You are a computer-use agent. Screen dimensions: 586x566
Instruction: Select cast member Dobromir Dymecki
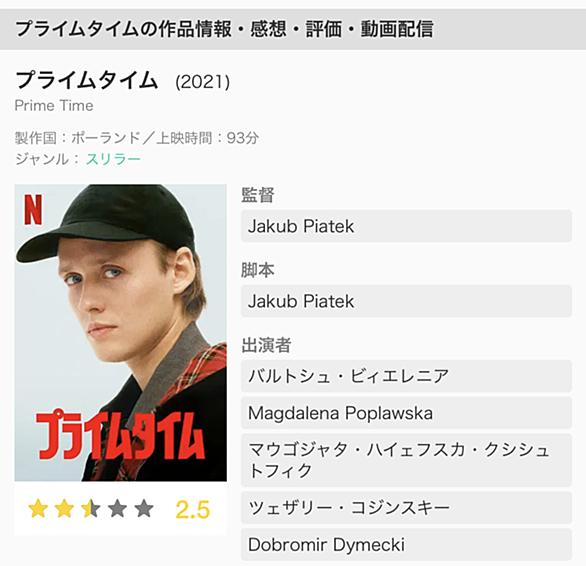pyautogui.click(x=406, y=545)
